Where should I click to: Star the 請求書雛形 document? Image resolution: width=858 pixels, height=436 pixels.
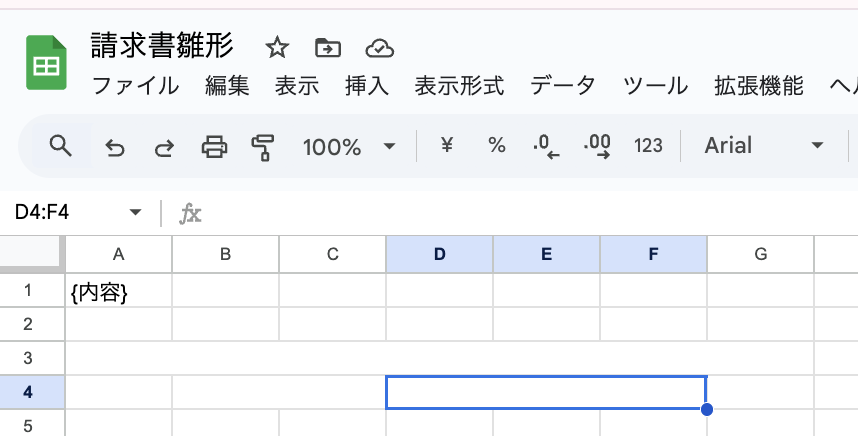coord(277,47)
